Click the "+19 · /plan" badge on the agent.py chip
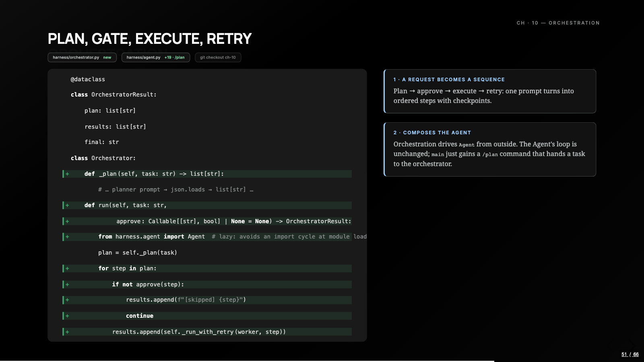This screenshot has height=362, width=644. pyautogui.click(x=175, y=58)
